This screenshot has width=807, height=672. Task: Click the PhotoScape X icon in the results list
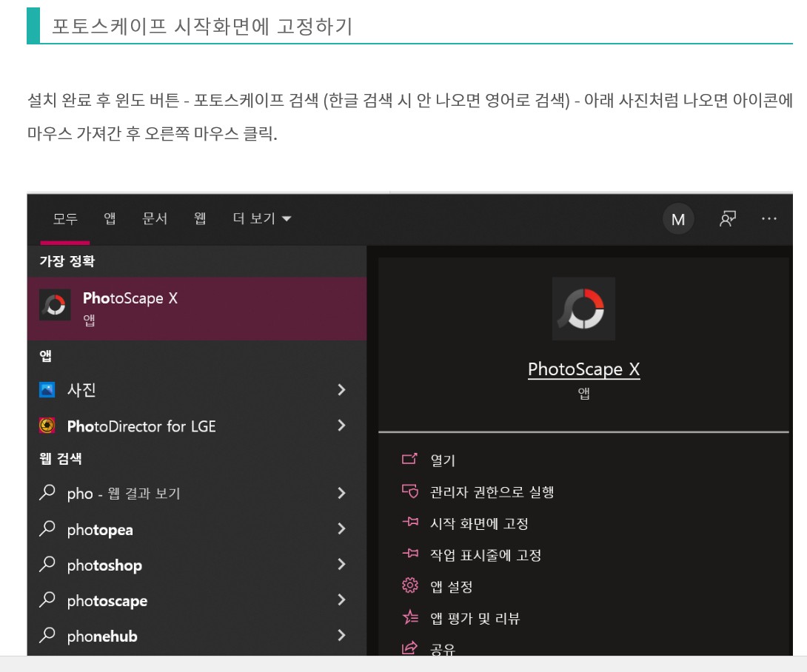tap(55, 305)
